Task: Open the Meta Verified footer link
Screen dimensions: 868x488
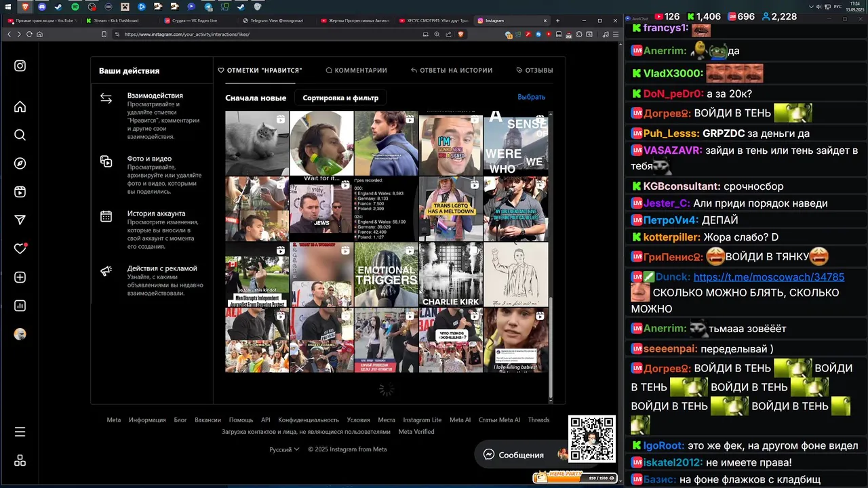Action: coord(416,432)
